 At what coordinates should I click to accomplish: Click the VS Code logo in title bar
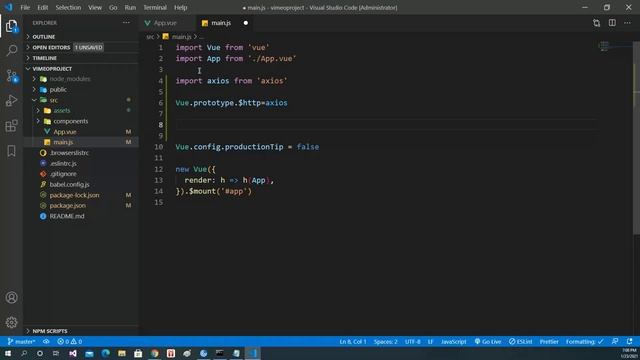[x=9, y=7]
